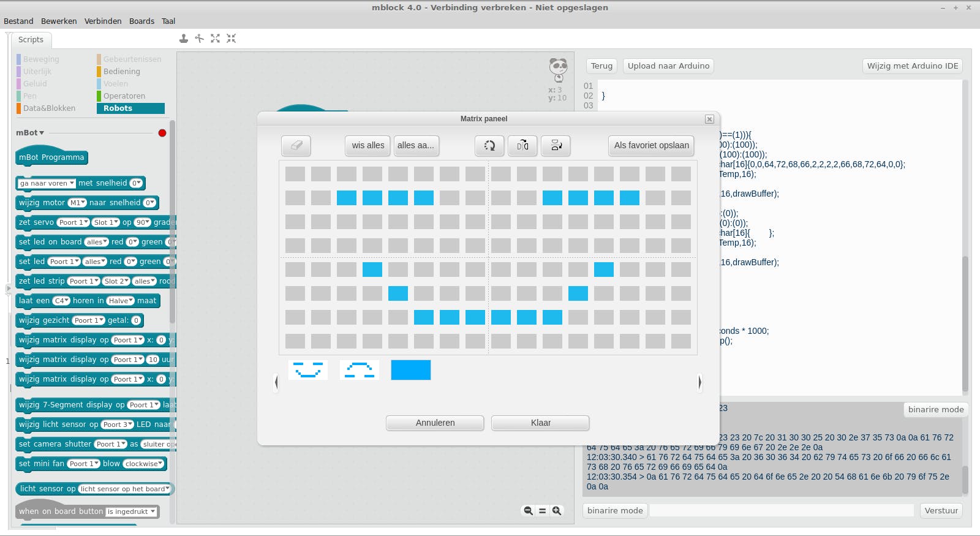Select the Operatoren block category
This screenshot has height=536, width=980.
(124, 96)
